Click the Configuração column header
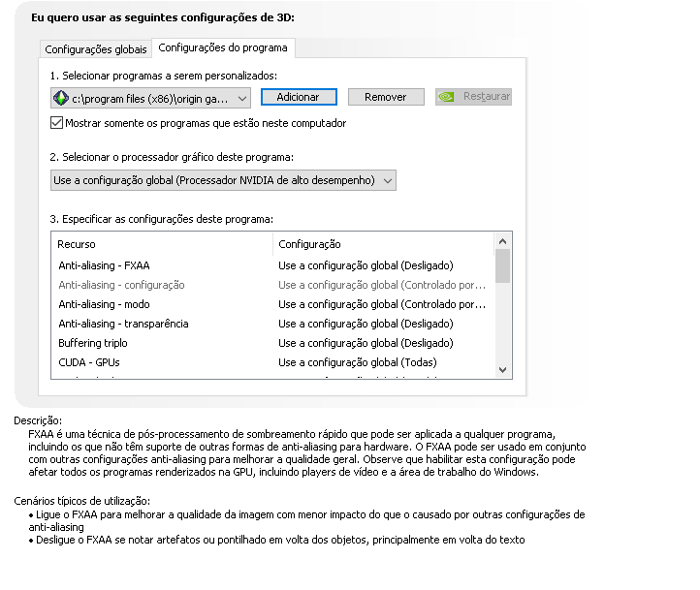Screen dimensions: 700x590 tap(309, 244)
